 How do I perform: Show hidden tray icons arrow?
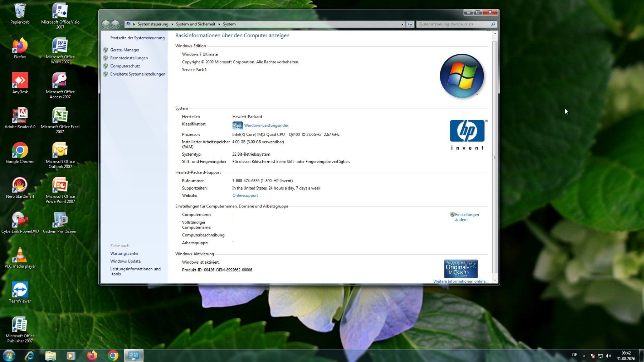click(584, 356)
